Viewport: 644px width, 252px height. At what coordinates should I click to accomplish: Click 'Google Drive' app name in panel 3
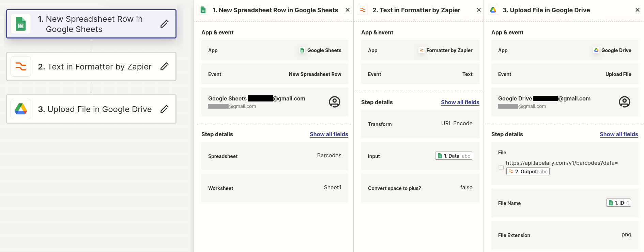coord(616,50)
